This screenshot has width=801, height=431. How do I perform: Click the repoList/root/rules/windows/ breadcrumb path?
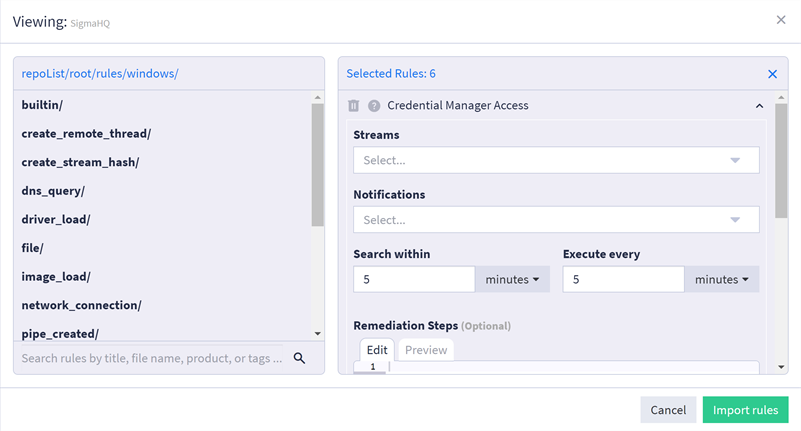pyautogui.click(x=100, y=74)
